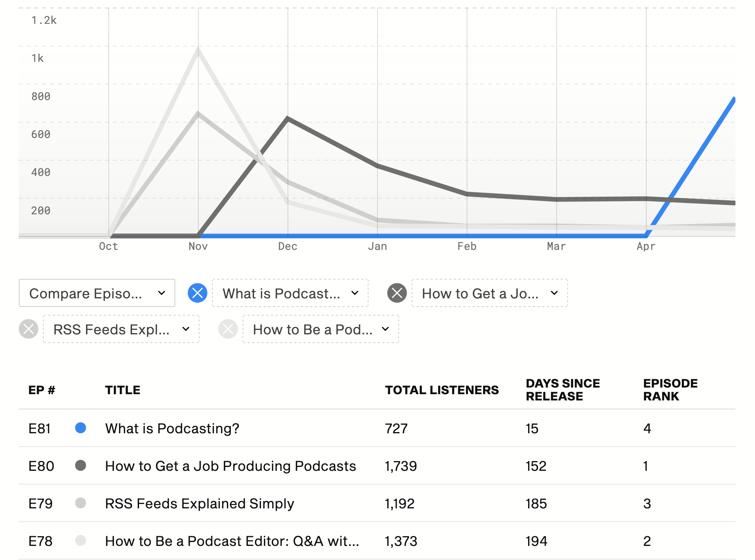Open How to Get a Job Producing Podcasts
This screenshot has height=560, width=755.
(230, 466)
